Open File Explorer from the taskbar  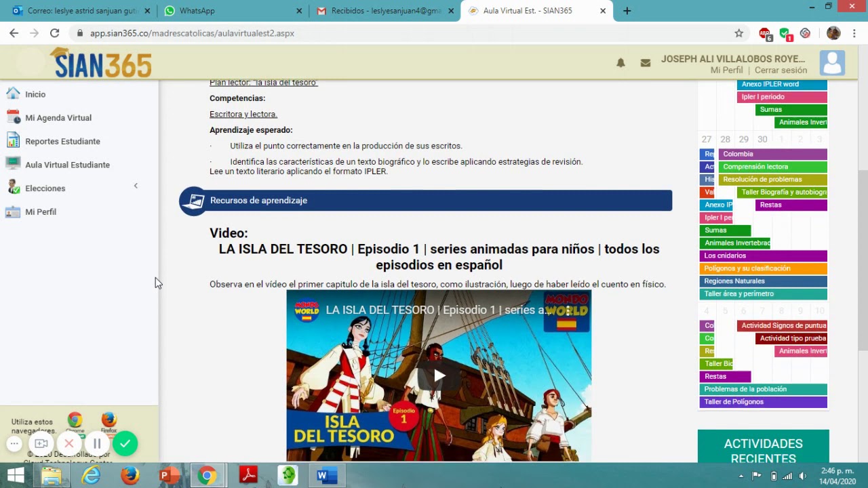pyautogui.click(x=52, y=476)
